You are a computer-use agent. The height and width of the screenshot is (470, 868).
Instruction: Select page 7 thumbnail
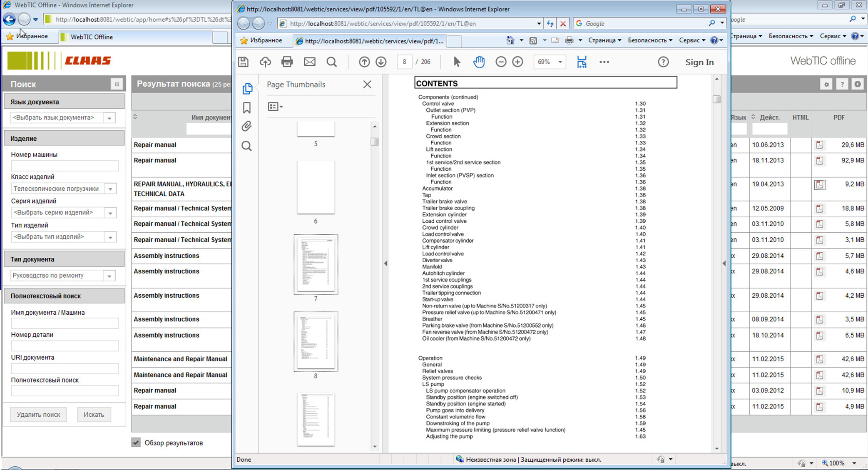[316, 264]
